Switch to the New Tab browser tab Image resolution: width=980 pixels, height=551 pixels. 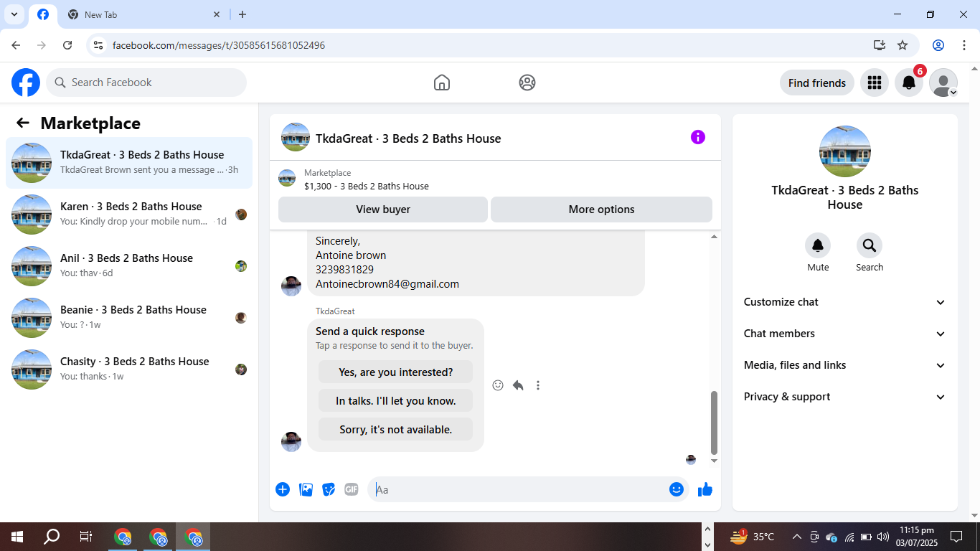pyautogui.click(x=143, y=14)
